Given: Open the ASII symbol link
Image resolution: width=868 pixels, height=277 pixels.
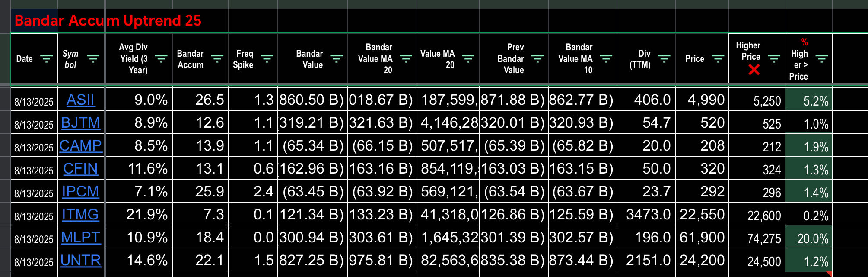Looking at the screenshot, I should pyautogui.click(x=81, y=100).
